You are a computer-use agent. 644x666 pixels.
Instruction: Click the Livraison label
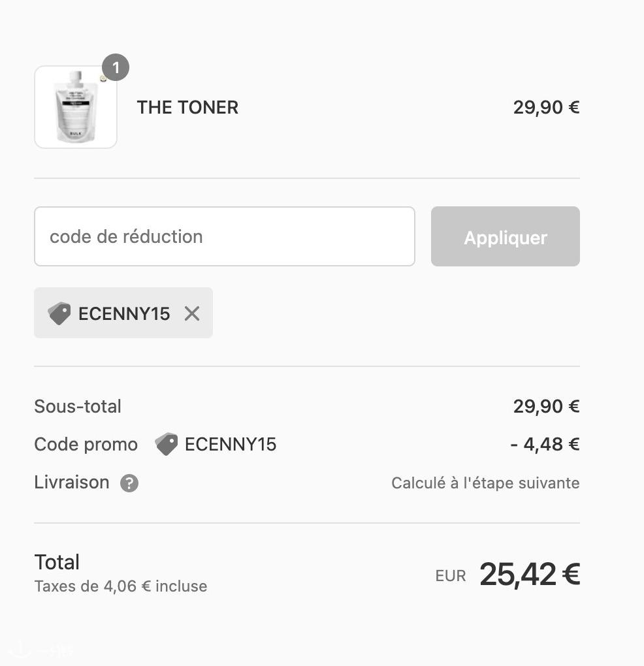coord(72,483)
